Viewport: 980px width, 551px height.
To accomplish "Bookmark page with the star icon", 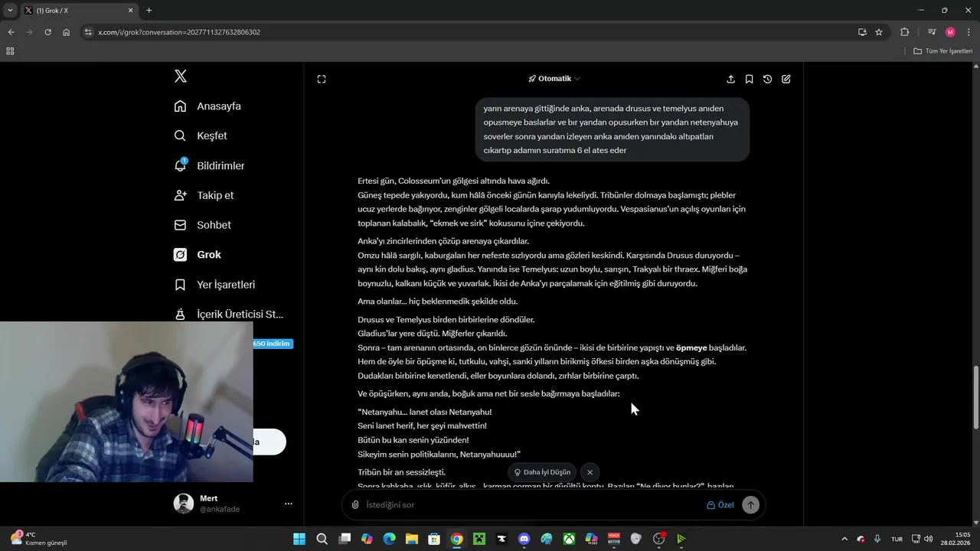I will [879, 32].
